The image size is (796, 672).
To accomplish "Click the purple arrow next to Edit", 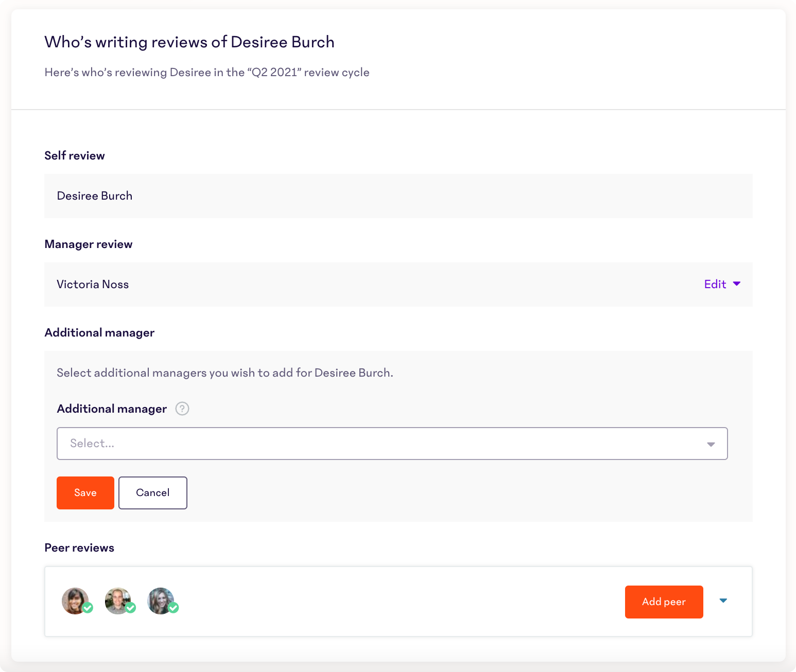I will pyautogui.click(x=737, y=284).
